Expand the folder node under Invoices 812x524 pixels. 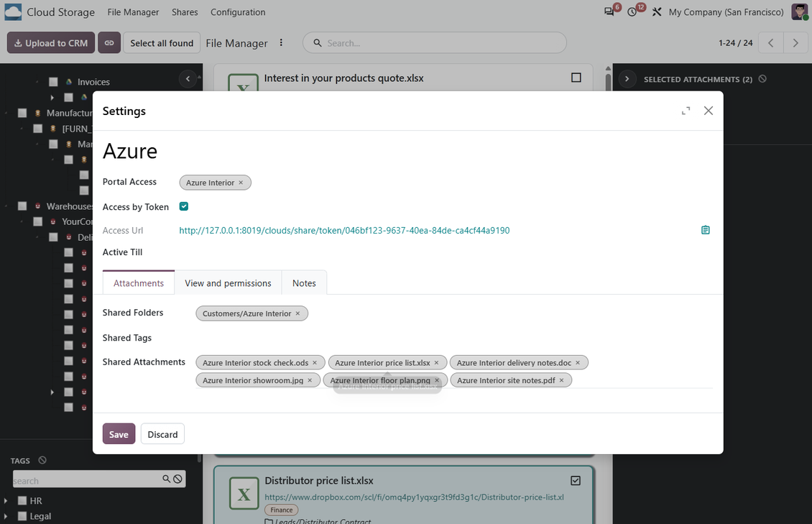(52, 97)
